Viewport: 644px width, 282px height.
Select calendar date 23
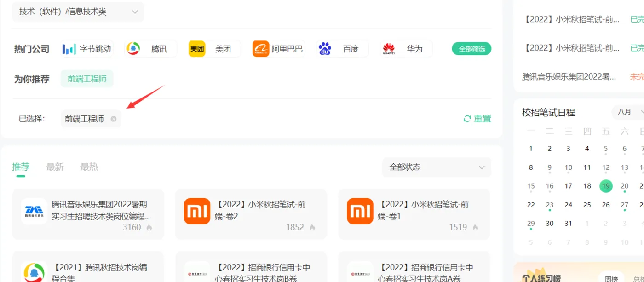click(550, 205)
